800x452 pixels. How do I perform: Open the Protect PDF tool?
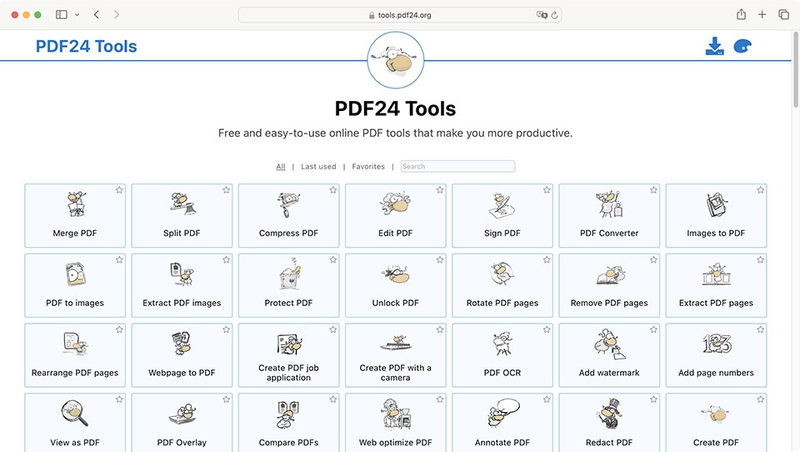(x=289, y=286)
